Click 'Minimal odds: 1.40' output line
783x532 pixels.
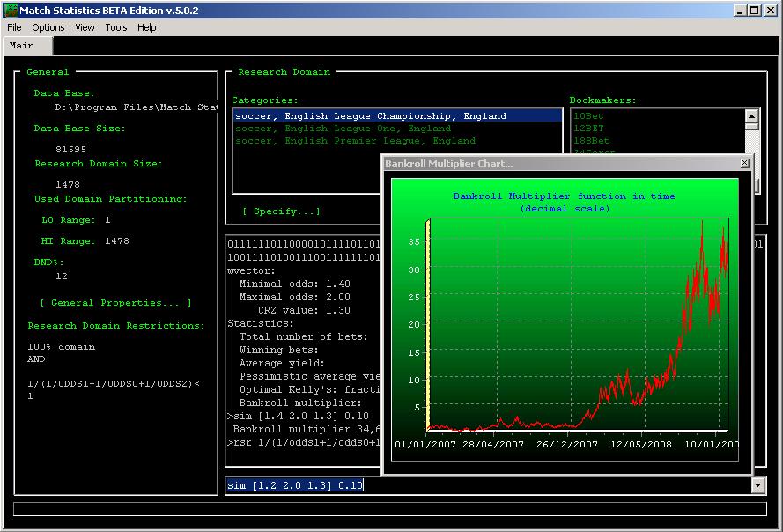point(295,284)
